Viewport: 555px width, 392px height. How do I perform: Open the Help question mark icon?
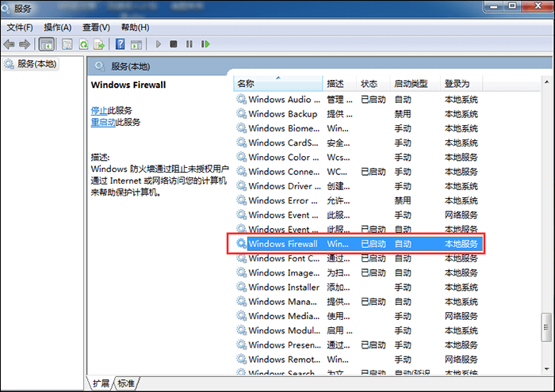[121, 44]
